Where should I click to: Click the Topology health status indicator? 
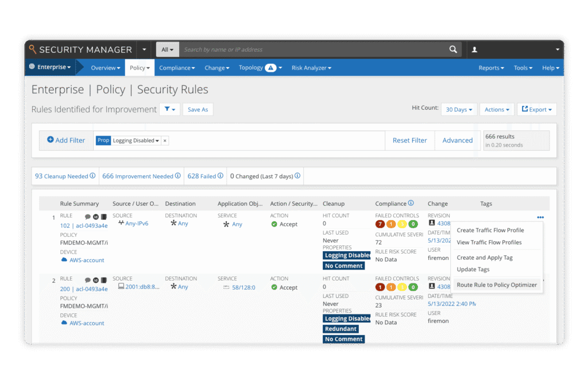(269, 67)
